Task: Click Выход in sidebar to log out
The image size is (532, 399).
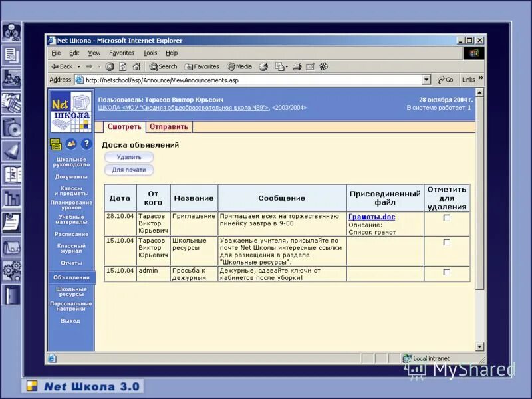Action: point(70,321)
